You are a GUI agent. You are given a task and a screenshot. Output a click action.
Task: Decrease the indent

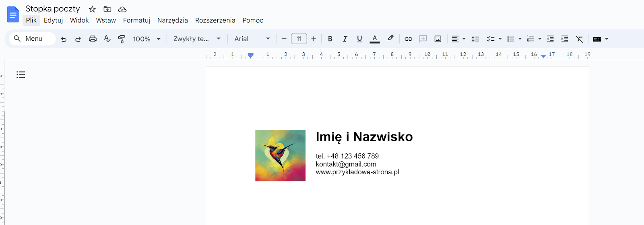click(x=550, y=39)
